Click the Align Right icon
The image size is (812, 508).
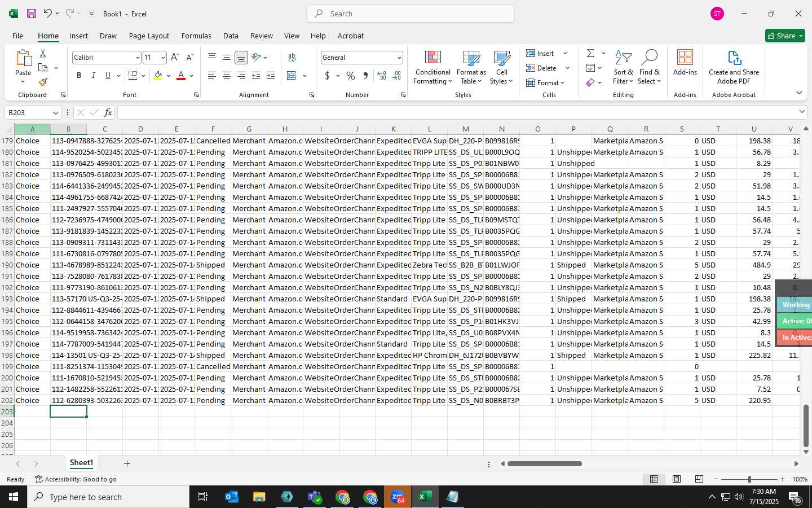tap(241, 76)
